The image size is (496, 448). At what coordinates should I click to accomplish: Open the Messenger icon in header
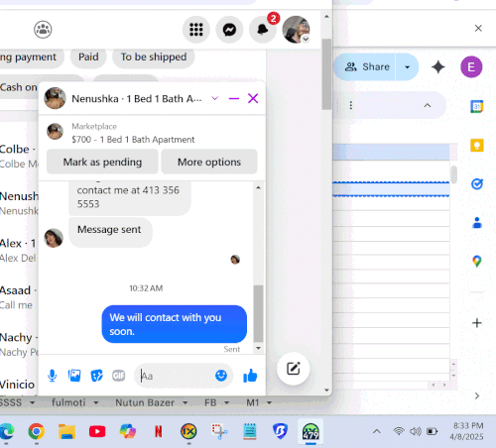229,30
